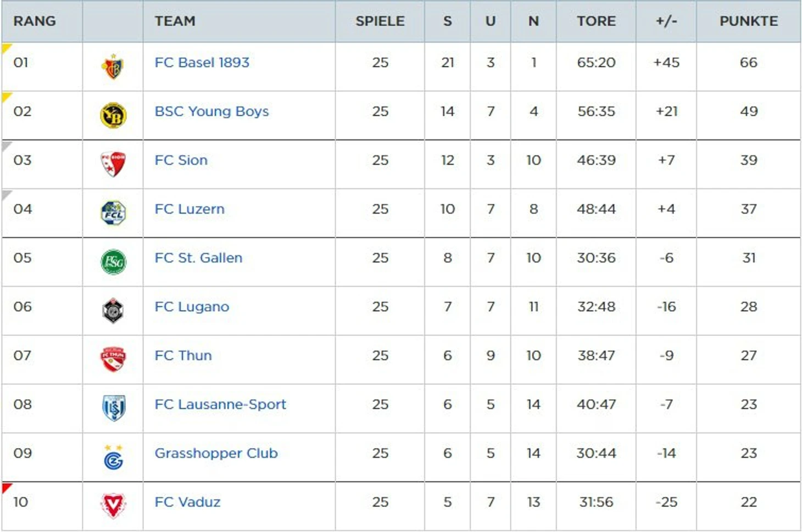Click the BSC Young Boys logo
The height and width of the screenshot is (532, 802).
(x=113, y=116)
